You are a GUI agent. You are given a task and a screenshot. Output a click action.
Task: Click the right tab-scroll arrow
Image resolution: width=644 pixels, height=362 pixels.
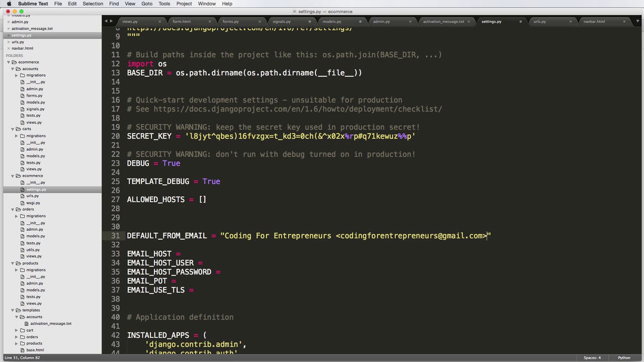coord(111,21)
